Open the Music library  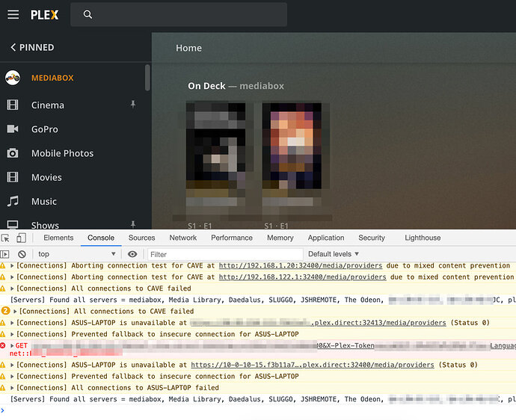(44, 201)
